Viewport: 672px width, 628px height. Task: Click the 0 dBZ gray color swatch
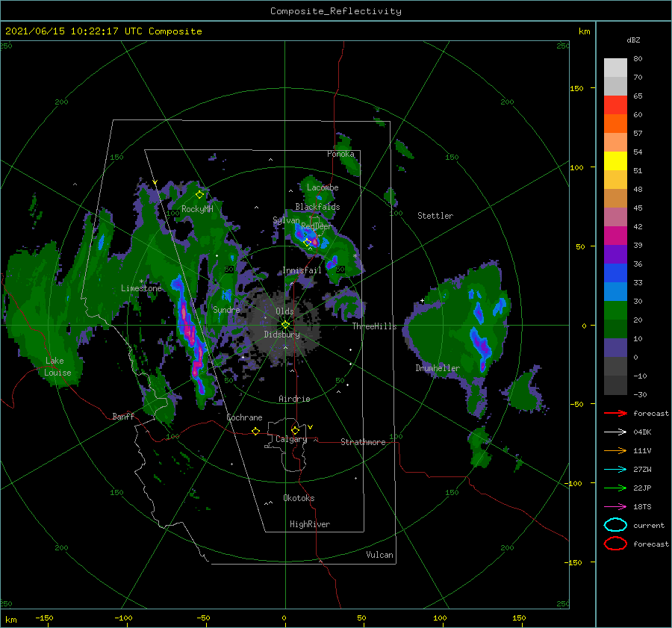pyautogui.click(x=615, y=366)
